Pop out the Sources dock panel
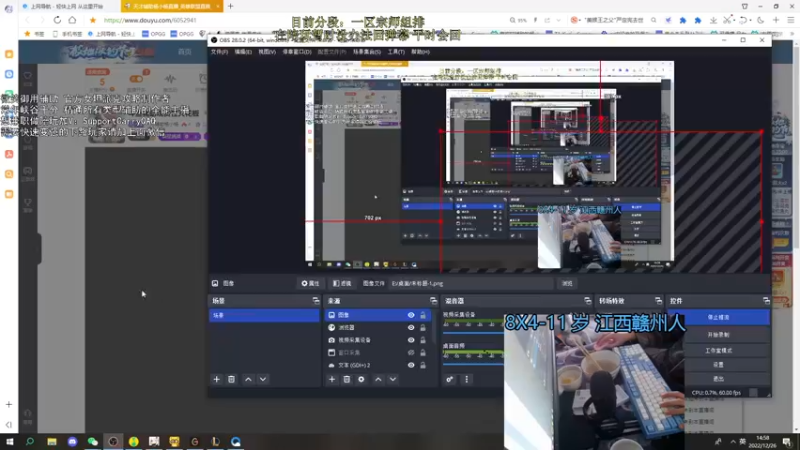Screen dimensions: 800x450 click(x=433, y=301)
